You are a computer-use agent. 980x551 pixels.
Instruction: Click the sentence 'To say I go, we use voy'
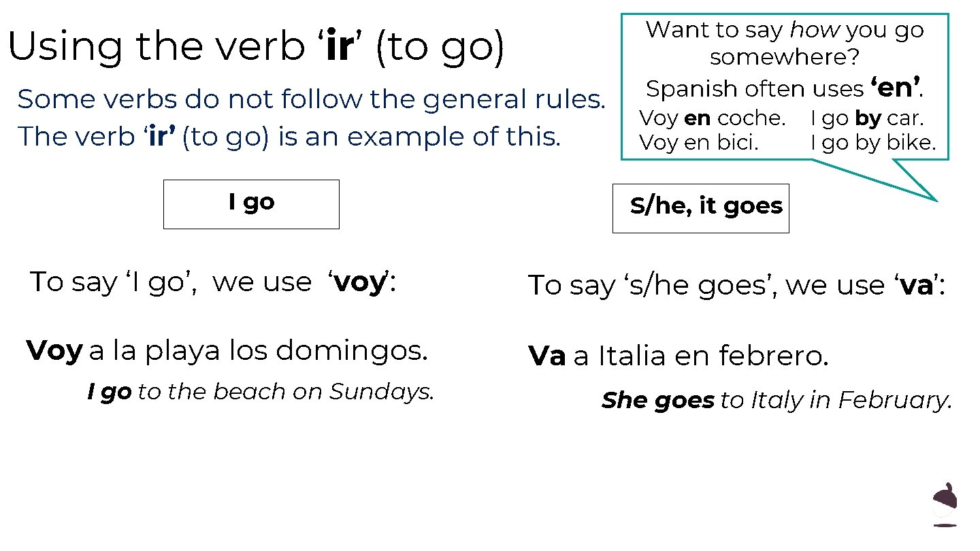tap(213, 282)
